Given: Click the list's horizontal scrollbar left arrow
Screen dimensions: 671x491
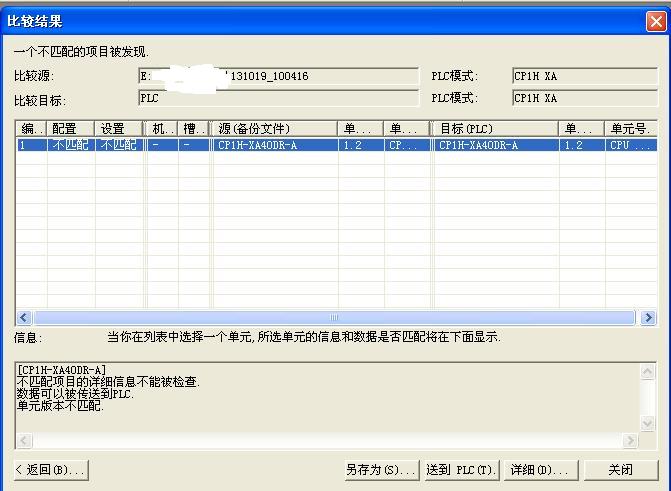Looking at the screenshot, I should click(x=23, y=317).
